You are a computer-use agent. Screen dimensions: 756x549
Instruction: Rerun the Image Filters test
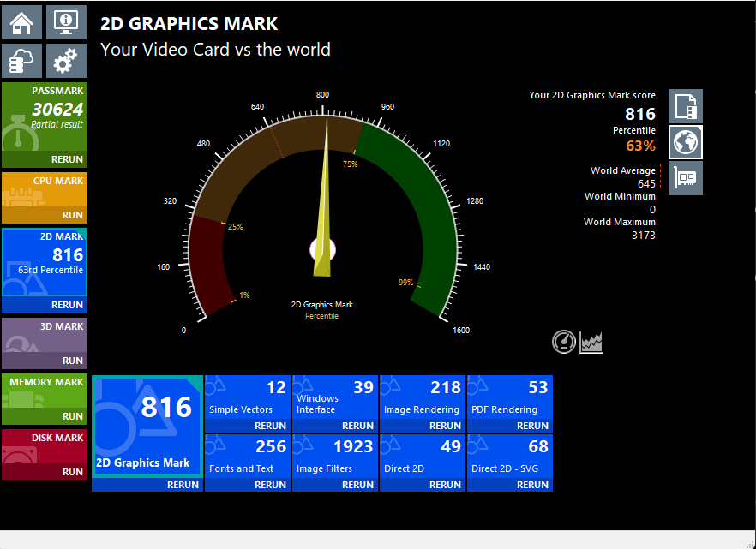(x=357, y=485)
